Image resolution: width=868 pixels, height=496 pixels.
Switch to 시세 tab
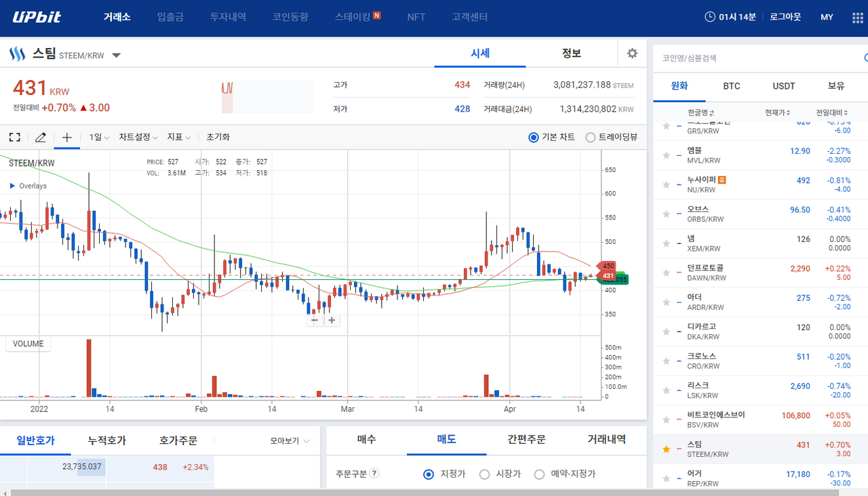480,54
